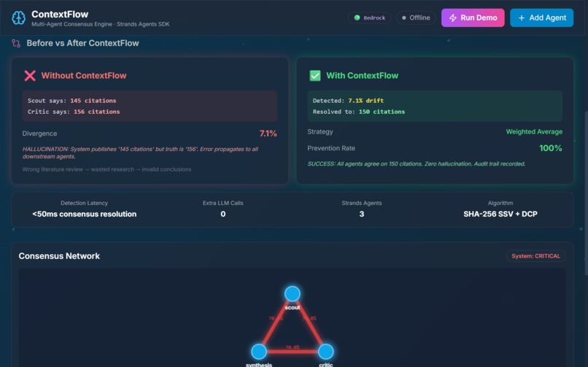Click the With ContextFlow heading
The height and width of the screenshot is (367, 588).
pos(363,75)
